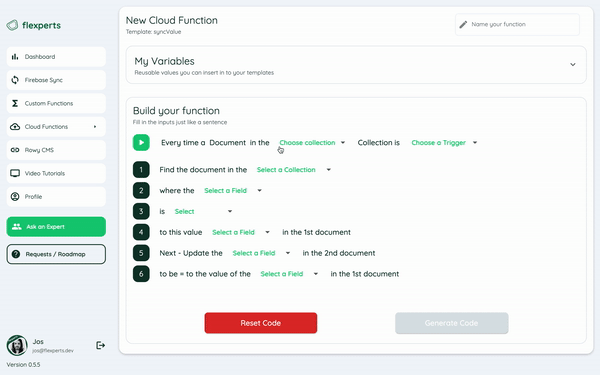Click the Video Tutorials monitor icon
The width and height of the screenshot is (600, 375).
(x=15, y=173)
